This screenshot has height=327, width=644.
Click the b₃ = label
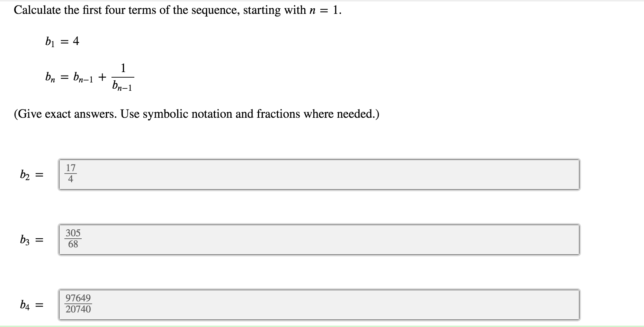[x=31, y=240]
